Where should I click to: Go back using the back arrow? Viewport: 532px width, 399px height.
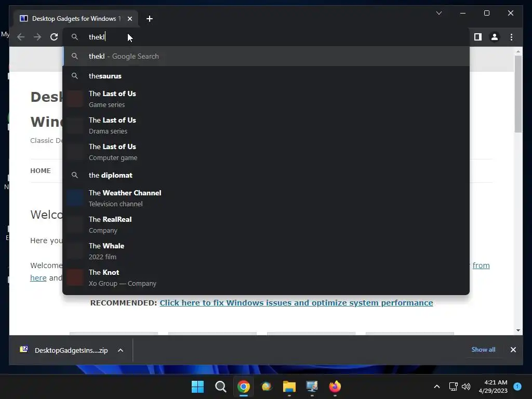[21, 37]
